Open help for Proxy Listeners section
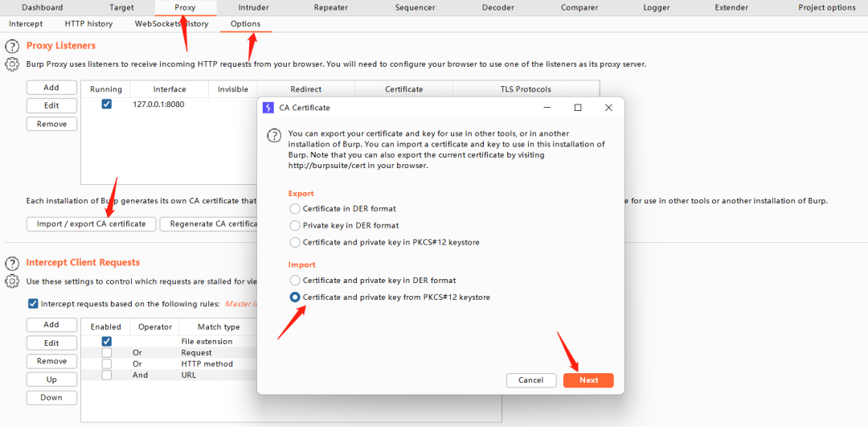 (11, 46)
